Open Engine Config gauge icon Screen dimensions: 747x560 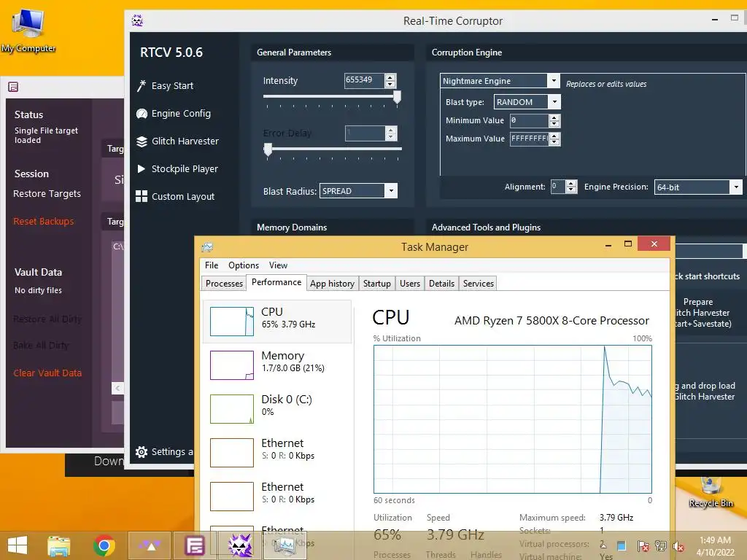pos(142,113)
